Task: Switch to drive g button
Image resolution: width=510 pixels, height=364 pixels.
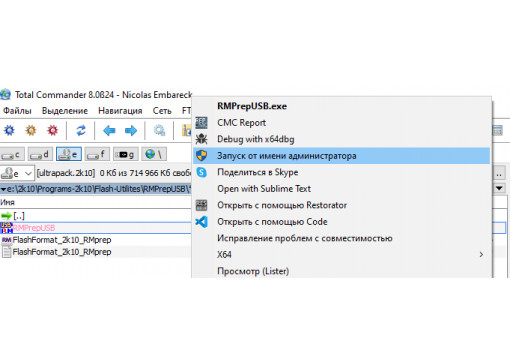Action: pos(125,154)
